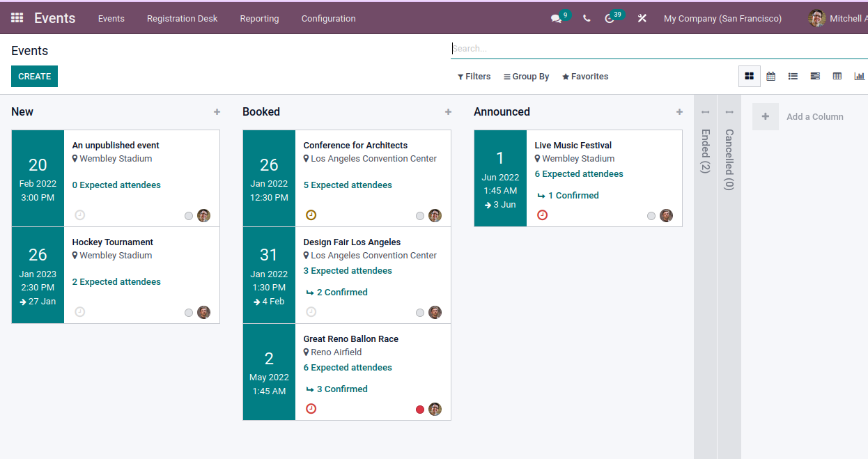Open red activity clock on Great Reno Ballon Race
The image size is (868, 459).
[311, 409]
